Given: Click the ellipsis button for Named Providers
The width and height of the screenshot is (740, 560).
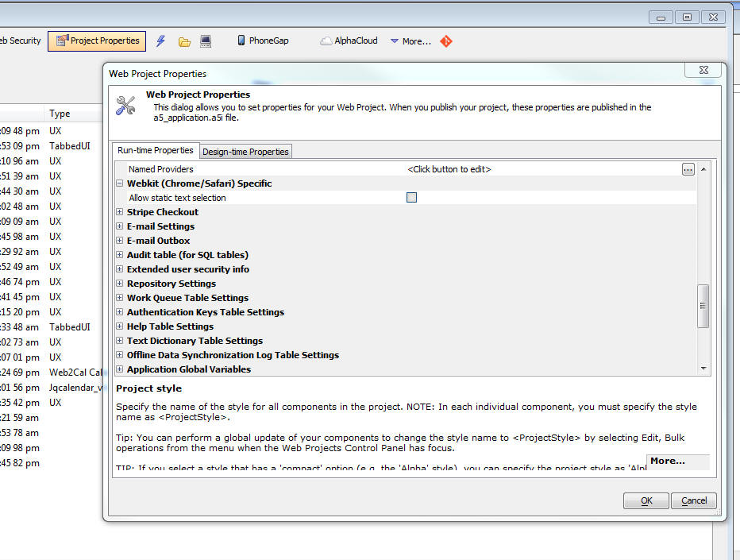Looking at the screenshot, I should pyautogui.click(x=688, y=169).
